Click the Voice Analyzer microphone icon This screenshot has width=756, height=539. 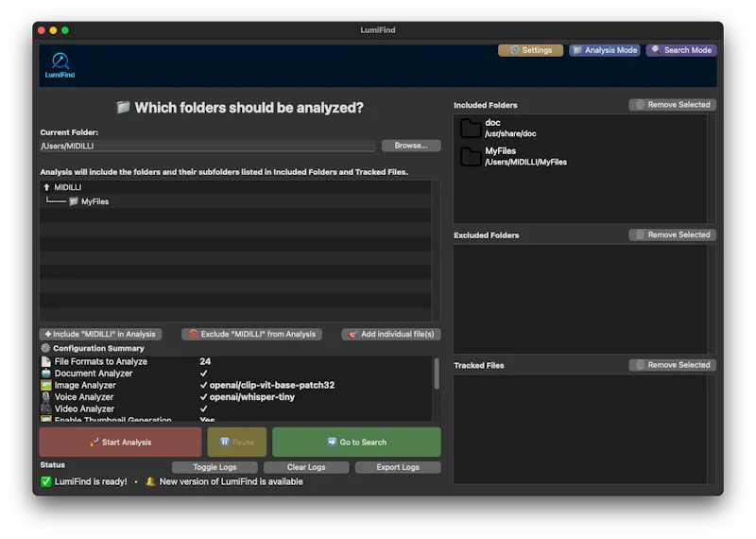click(45, 396)
